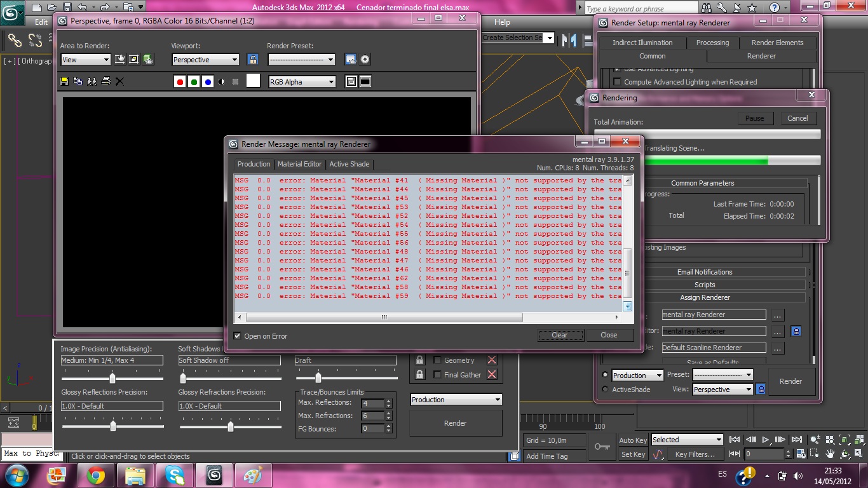868x488 pixels.
Task: Open file via quick access toolbar
Action: 52,7
